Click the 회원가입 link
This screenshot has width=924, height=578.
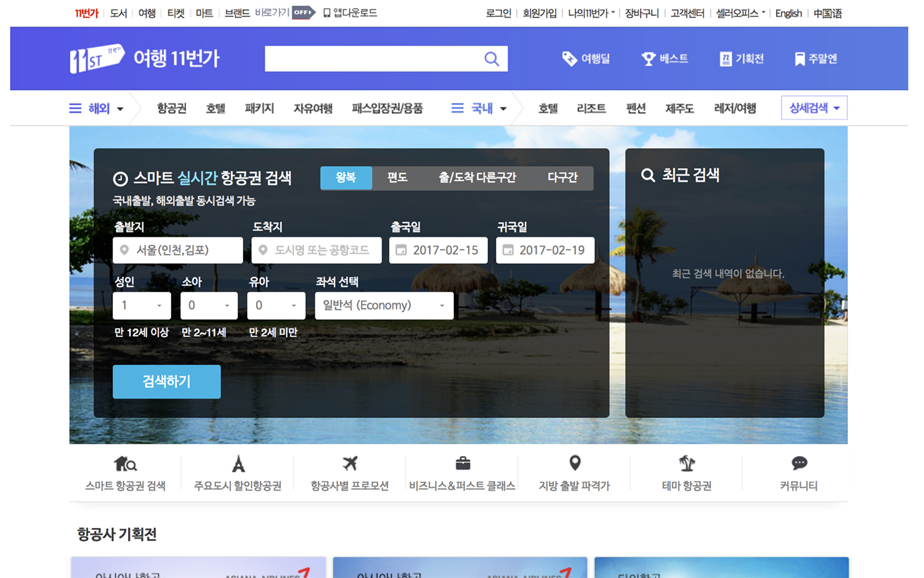pyautogui.click(x=539, y=13)
